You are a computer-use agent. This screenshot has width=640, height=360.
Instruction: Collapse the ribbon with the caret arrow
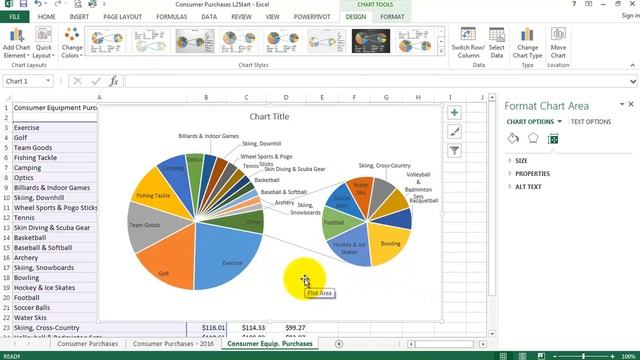632,65
